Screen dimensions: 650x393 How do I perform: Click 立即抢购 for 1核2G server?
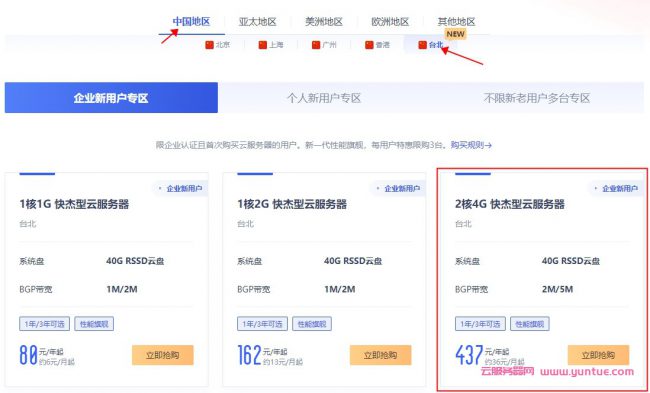(381, 355)
